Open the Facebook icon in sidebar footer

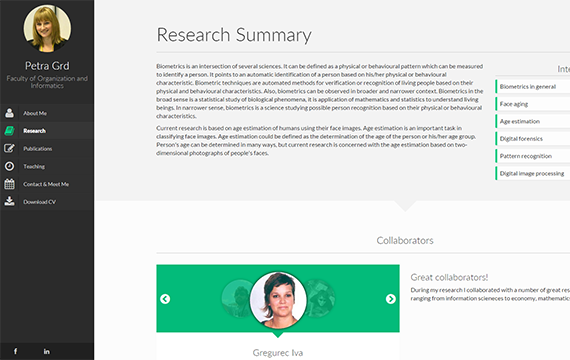[x=15, y=351]
